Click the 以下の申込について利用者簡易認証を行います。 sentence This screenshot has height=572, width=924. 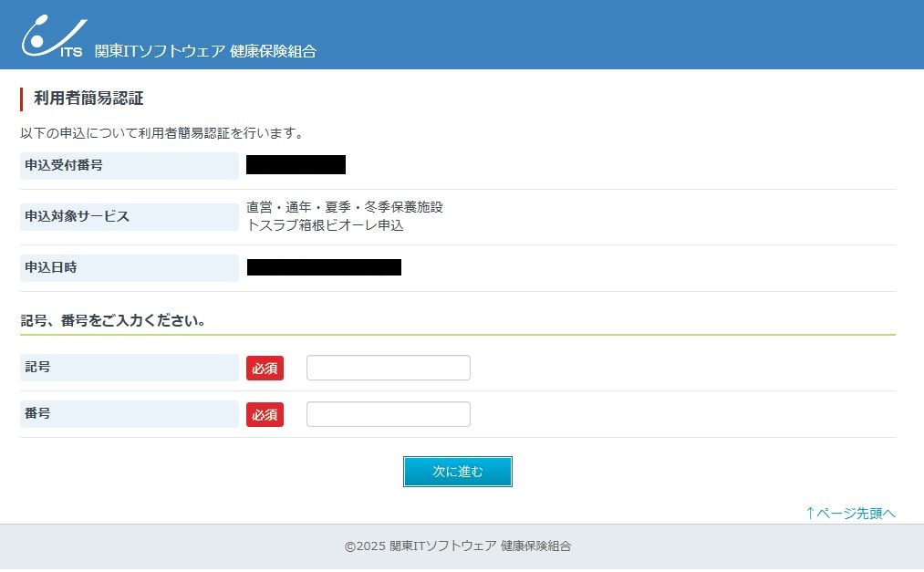point(162,133)
